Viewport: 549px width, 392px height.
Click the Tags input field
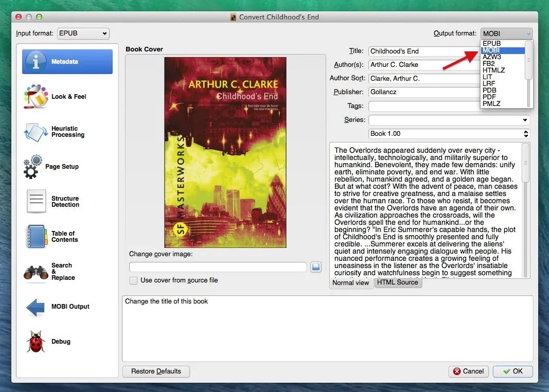click(x=424, y=106)
